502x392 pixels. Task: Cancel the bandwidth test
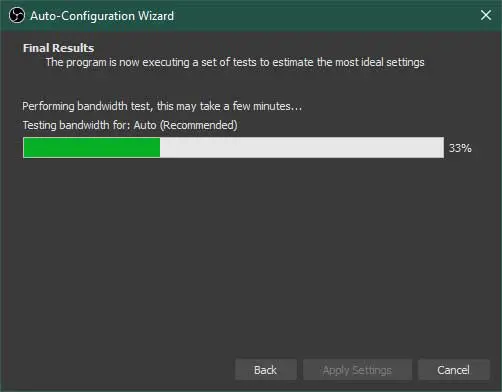click(454, 370)
